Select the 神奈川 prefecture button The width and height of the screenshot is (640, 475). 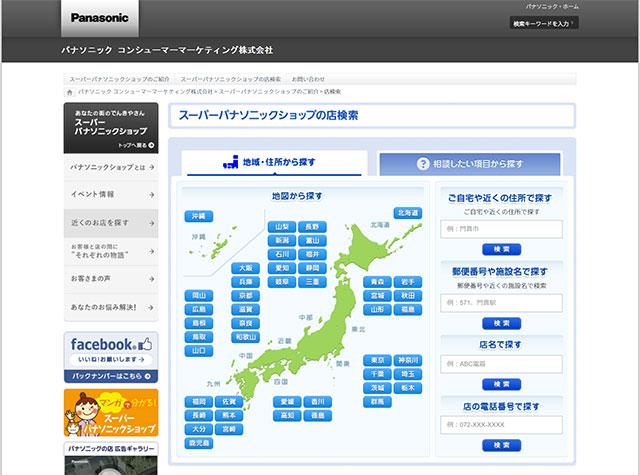point(408,360)
